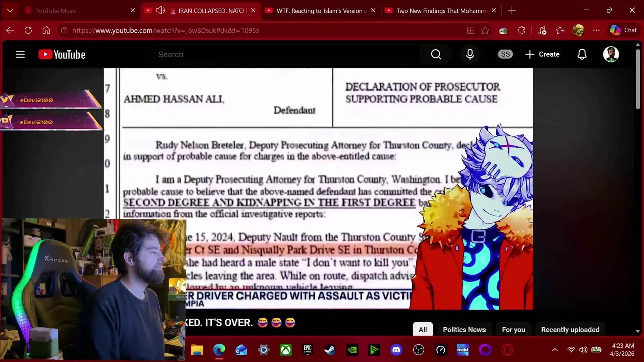Select the All filter chip

[423, 330]
